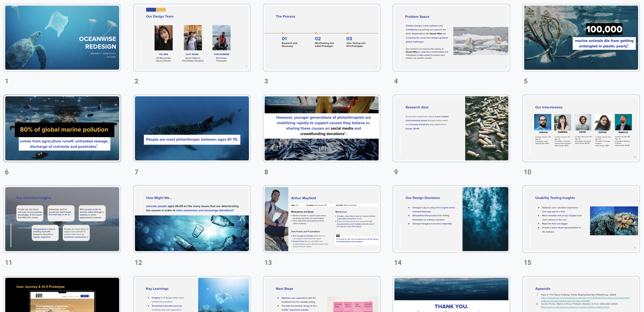Click Arthur Mayfield's photo on the persona slide
Screen dimensions: 644x312
pyautogui.click(x=276, y=219)
